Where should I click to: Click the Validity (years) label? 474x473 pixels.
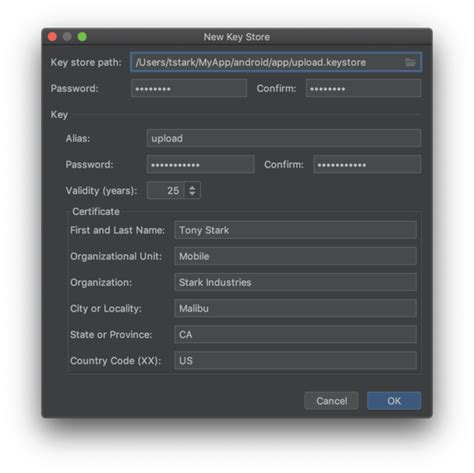(101, 191)
